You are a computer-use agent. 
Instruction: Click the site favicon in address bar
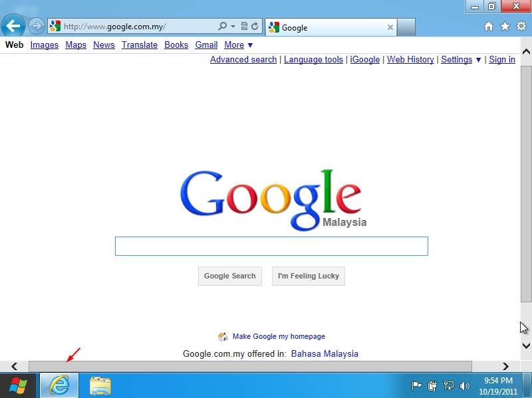point(55,26)
